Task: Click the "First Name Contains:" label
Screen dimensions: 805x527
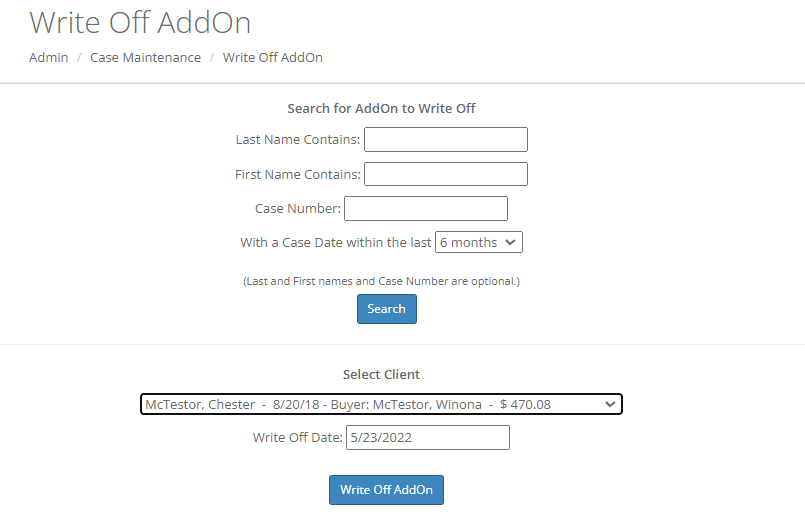Action: coord(298,174)
